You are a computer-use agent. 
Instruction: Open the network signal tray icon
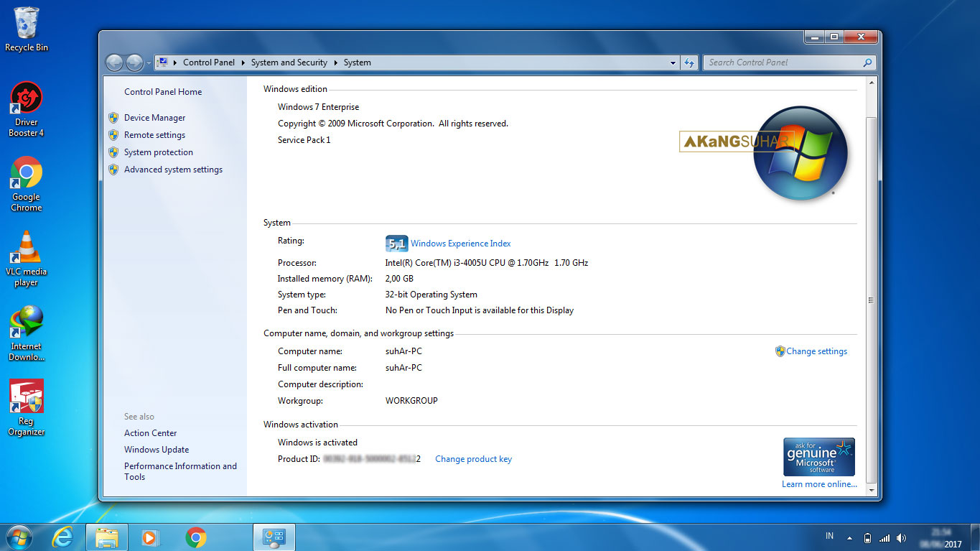[884, 537]
